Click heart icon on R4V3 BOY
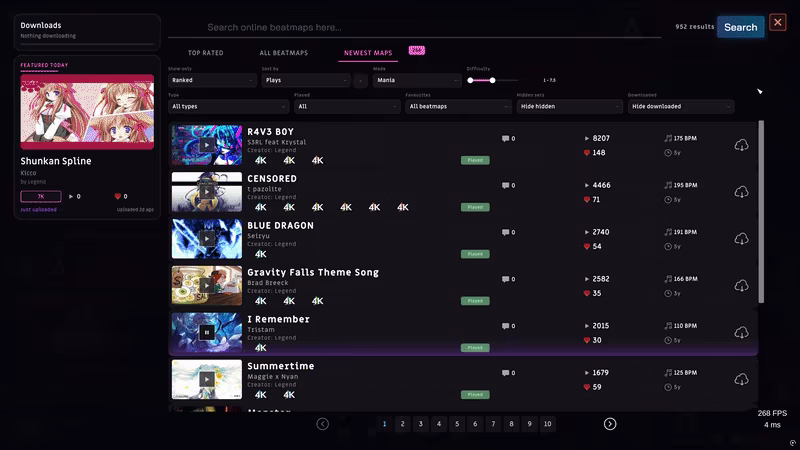The image size is (800, 450). tap(587, 153)
